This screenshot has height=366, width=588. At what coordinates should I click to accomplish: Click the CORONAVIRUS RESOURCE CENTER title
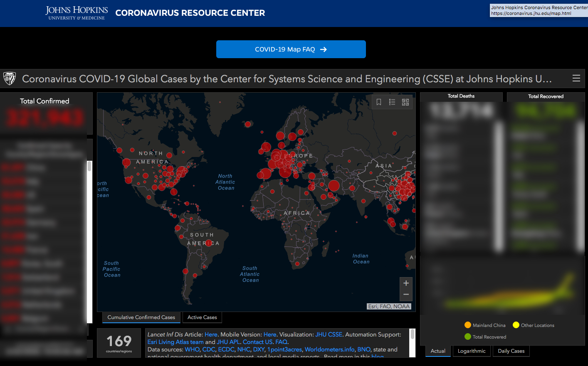click(190, 13)
